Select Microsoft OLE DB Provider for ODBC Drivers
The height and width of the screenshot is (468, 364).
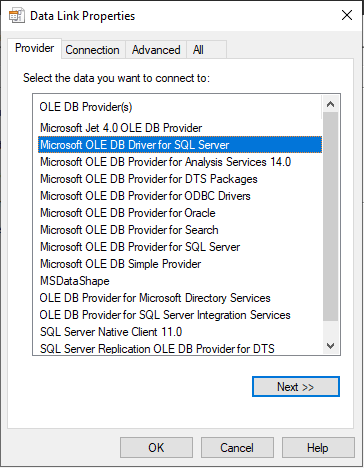145,196
